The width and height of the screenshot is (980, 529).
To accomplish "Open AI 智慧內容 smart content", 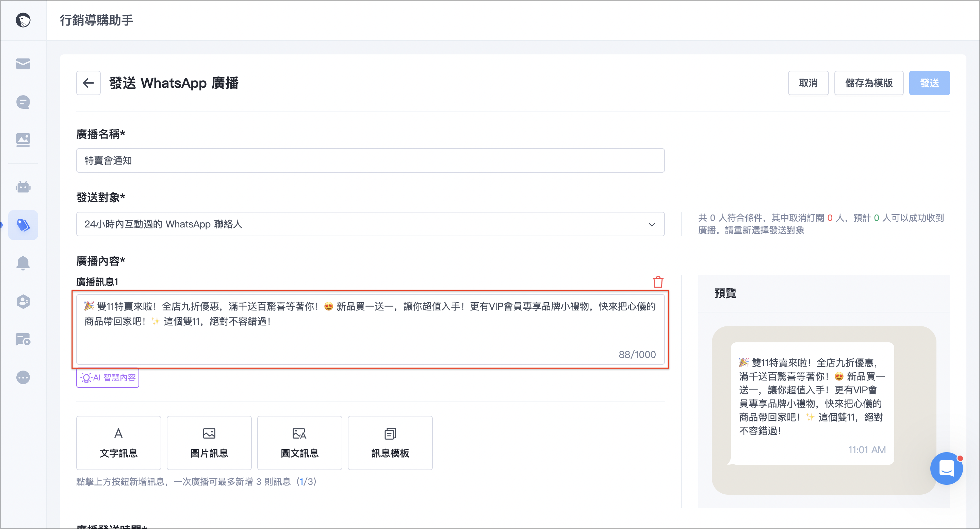I will pyautogui.click(x=108, y=378).
